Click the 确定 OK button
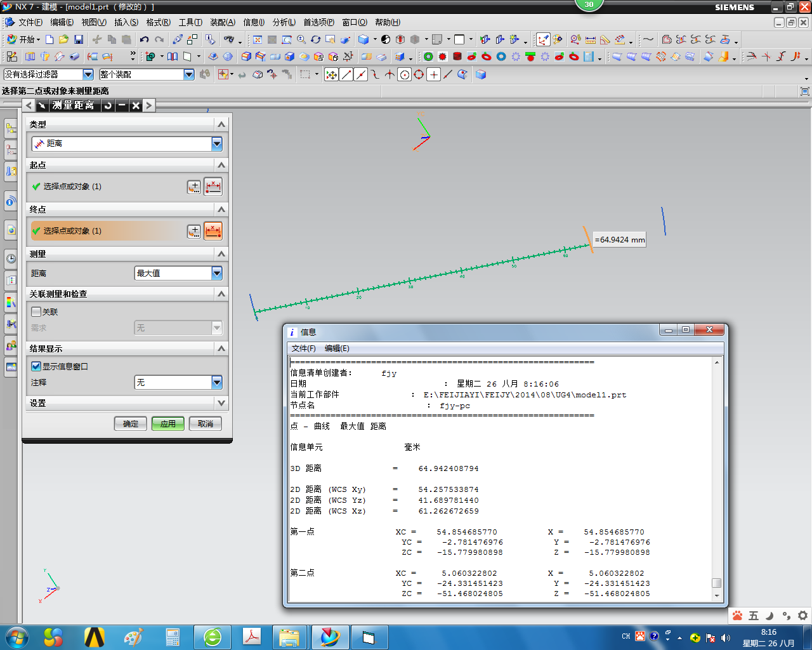The image size is (812, 650). (131, 423)
